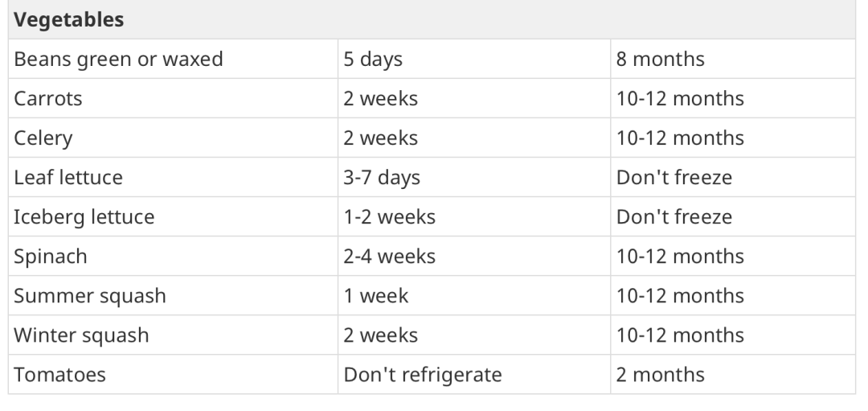Image resolution: width=868 pixels, height=411 pixels.
Task: Click the '2-4 weeks' Spinach cell
Action: coord(390,257)
